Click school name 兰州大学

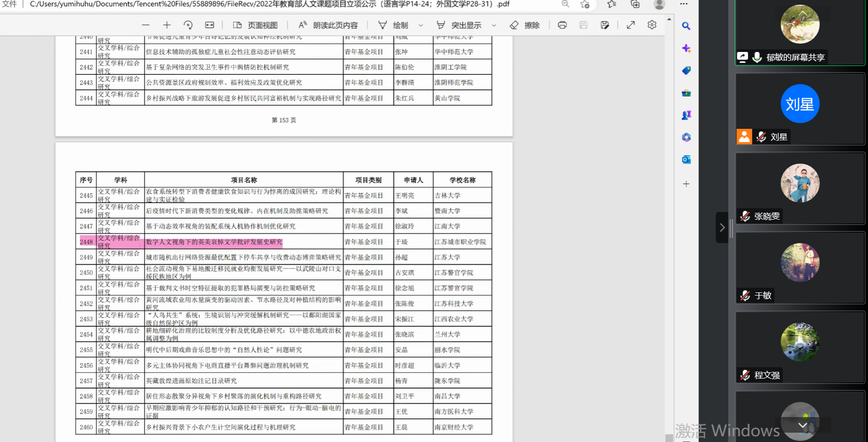(448, 334)
